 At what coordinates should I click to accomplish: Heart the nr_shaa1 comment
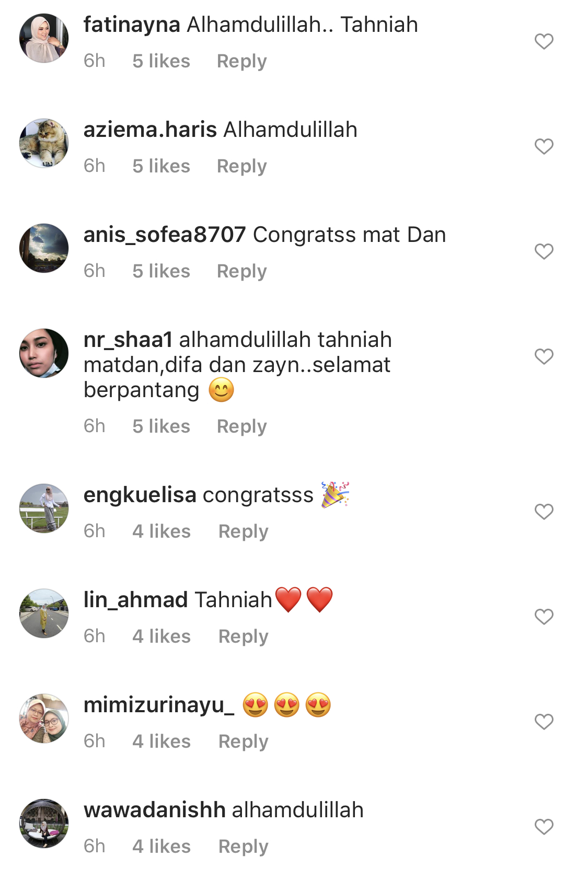pyautogui.click(x=544, y=356)
